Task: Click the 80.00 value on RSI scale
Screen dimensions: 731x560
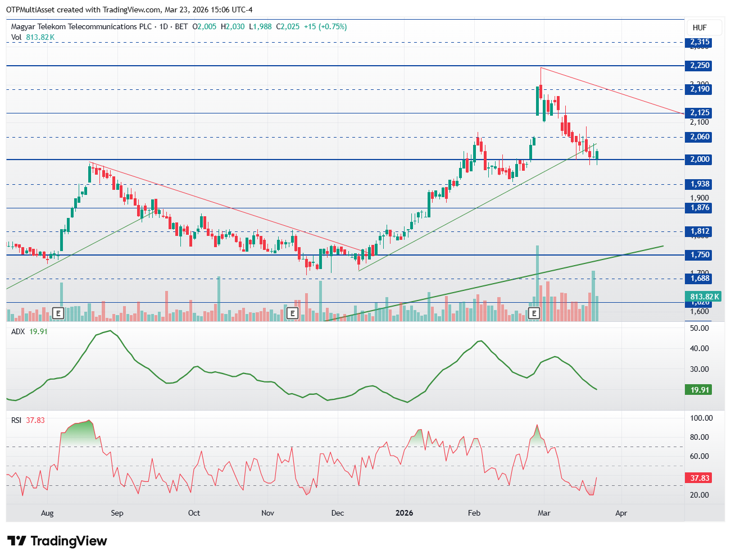Action: pyautogui.click(x=700, y=437)
